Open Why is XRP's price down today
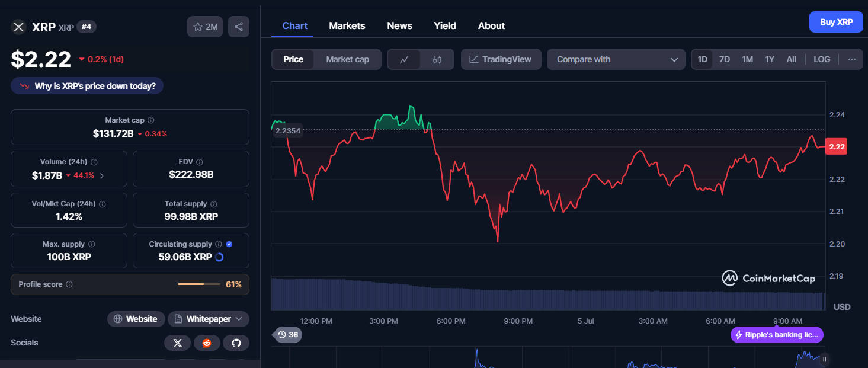Screen dimensions: 868x368 point(87,86)
